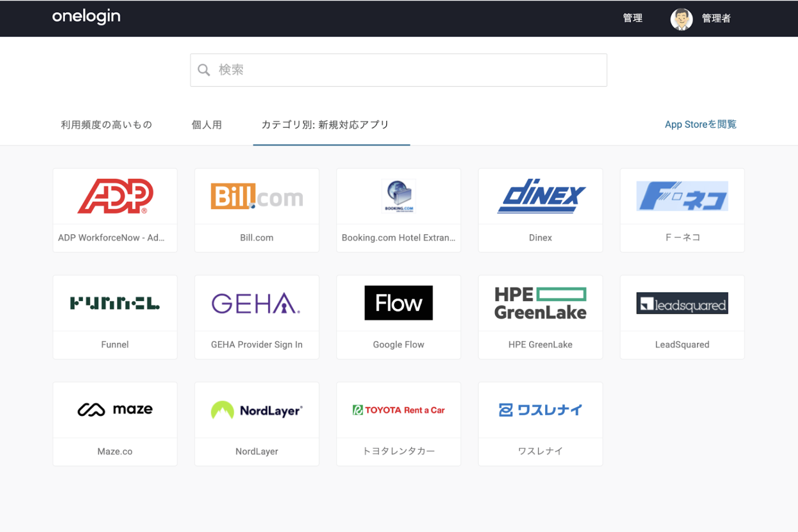Launch the Dinex application

(x=540, y=210)
